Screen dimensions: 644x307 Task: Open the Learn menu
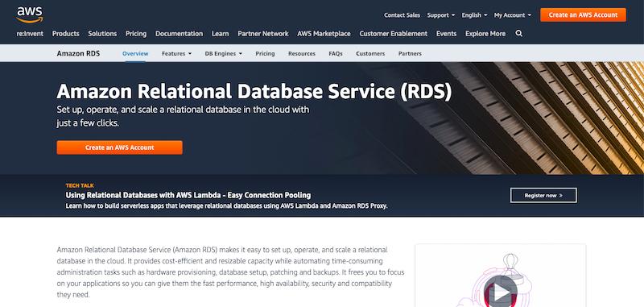(x=220, y=34)
